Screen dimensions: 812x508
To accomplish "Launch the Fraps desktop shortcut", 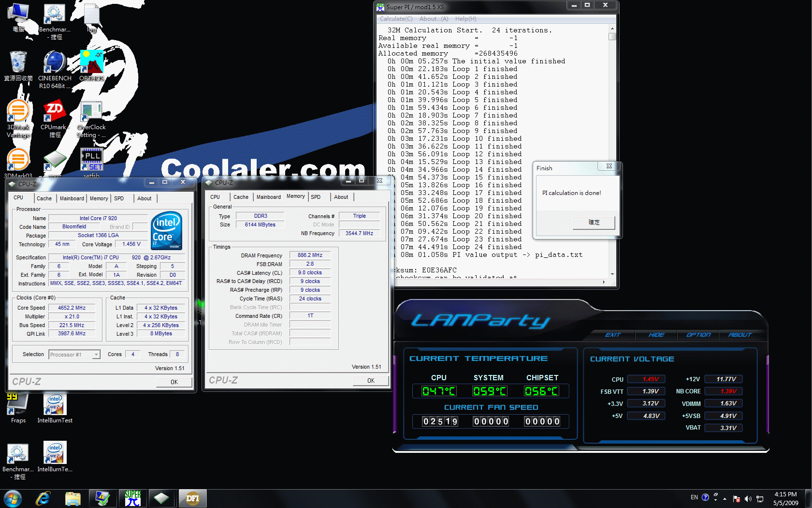I will [x=18, y=408].
